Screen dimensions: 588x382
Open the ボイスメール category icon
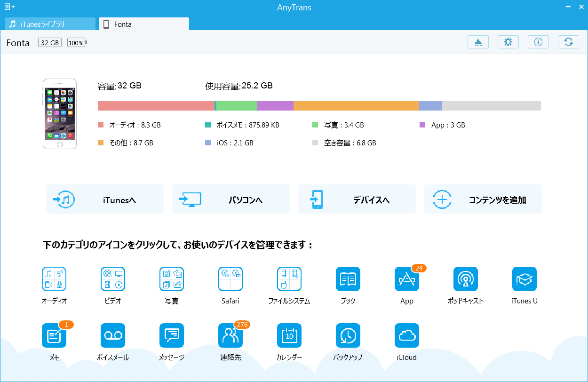pyautogui.click(x=113, y=335)
